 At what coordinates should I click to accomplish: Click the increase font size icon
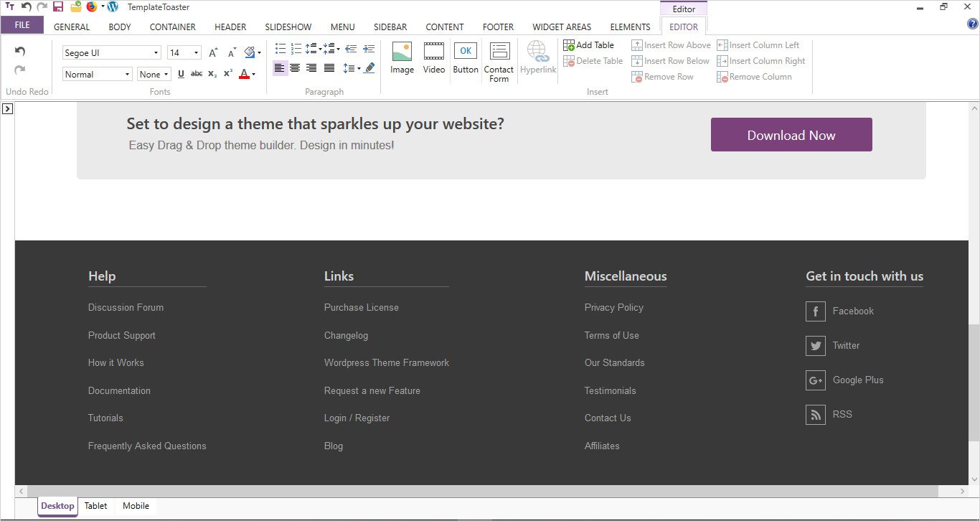(x=213, y=53)
